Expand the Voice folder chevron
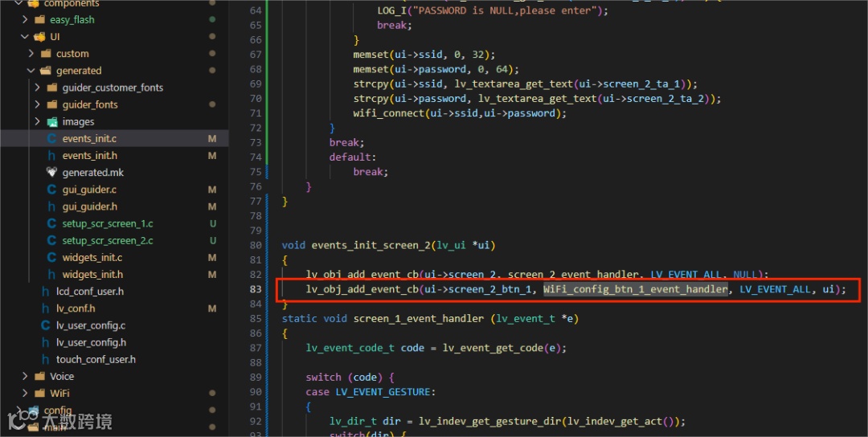This screenshot has height=437, width=868. 24,376
